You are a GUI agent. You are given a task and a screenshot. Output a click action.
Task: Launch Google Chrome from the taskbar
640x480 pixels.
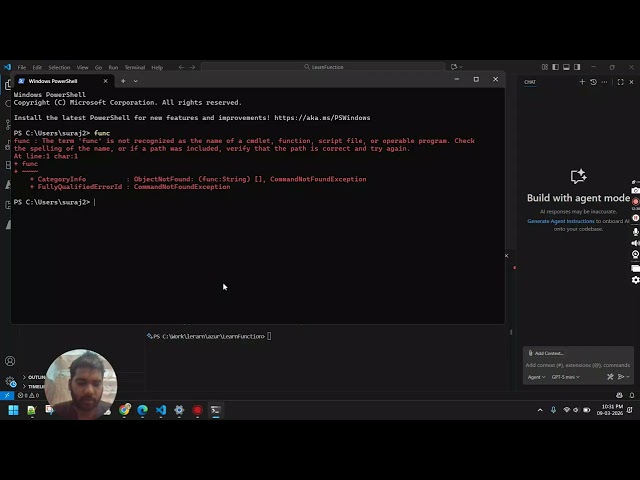pyautogui.click(x=124, y=410)
